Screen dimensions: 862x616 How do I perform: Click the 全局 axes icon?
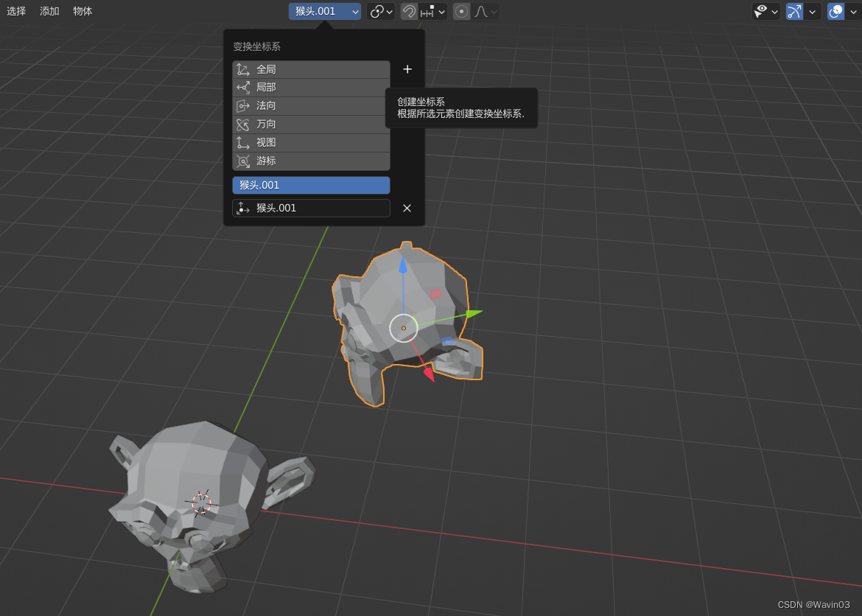(243, 69)
